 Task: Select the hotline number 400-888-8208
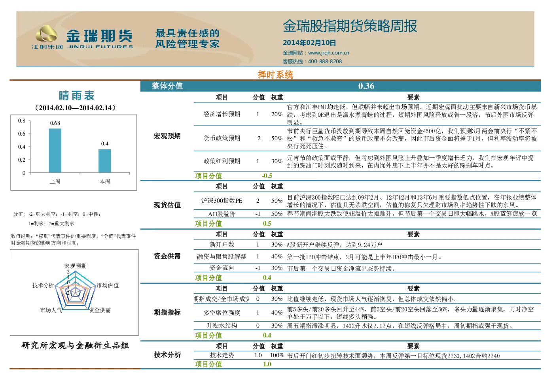point(325,62)
